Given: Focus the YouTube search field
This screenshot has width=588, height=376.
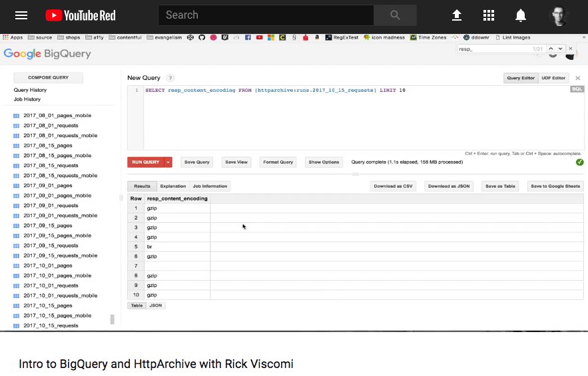Looking at the screenshot, I should coord(266,15).
